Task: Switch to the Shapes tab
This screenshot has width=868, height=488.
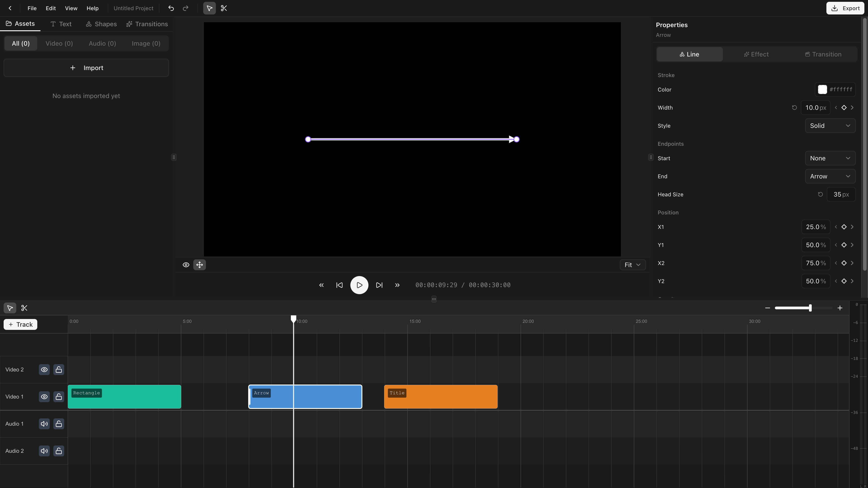Action: coord(101,24)
